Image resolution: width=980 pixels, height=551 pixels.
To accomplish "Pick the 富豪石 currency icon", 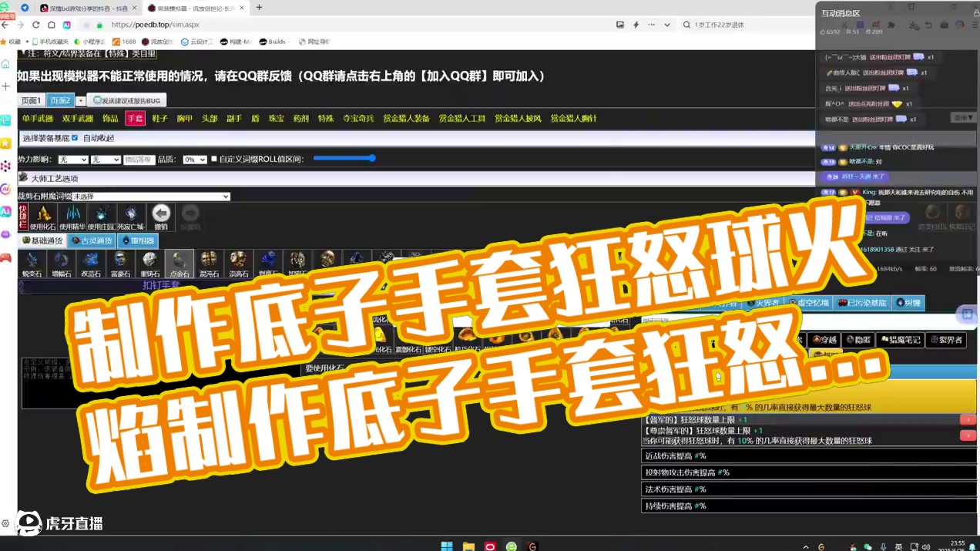I will 119,263.
